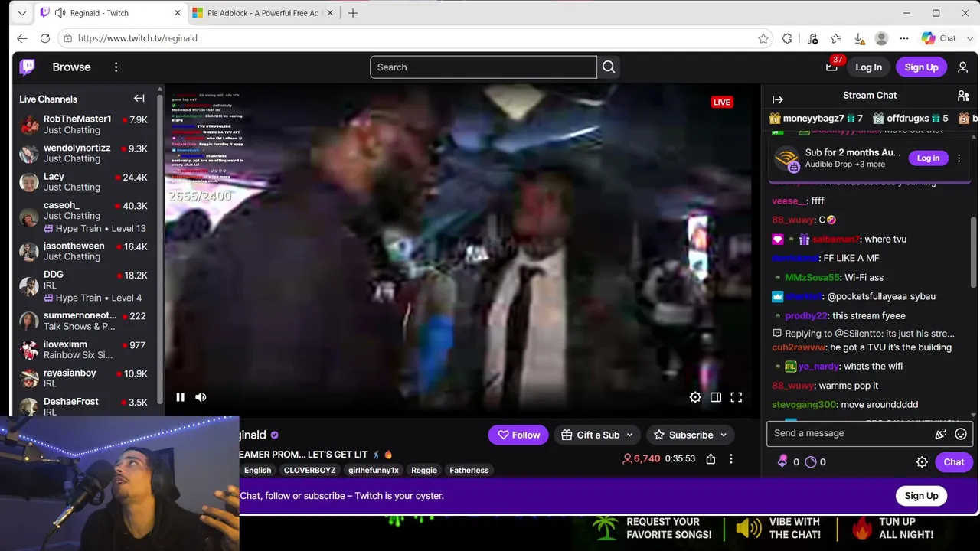The width and height of the screenshot is (980, 551).
Task: Close the Pie Adblock tab
Action: [330, 13]
